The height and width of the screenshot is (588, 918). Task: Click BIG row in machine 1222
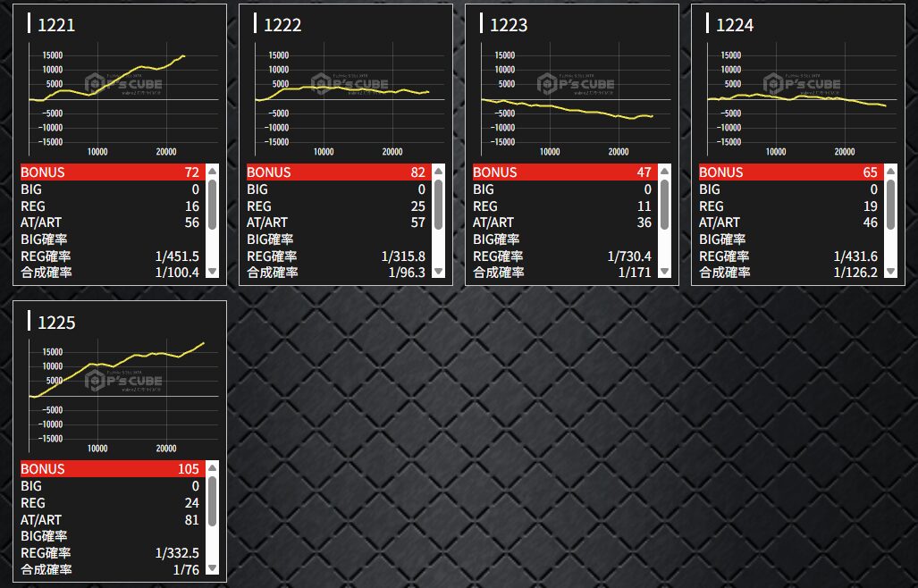point(339,189)
